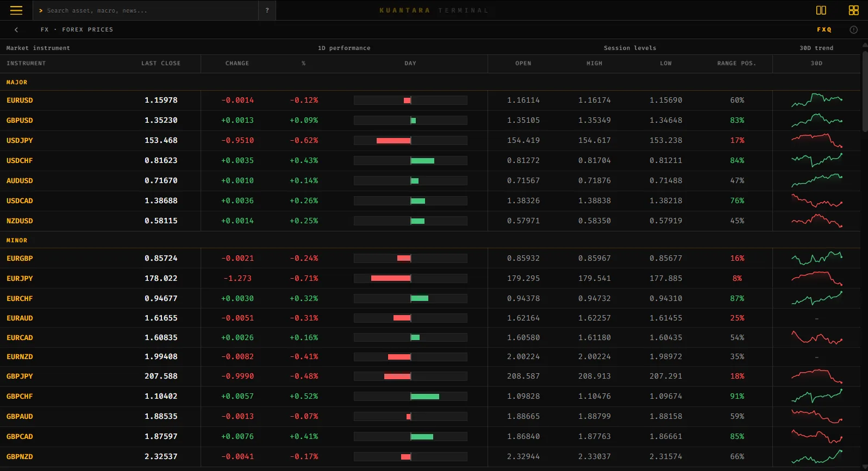This screenshot has width=868, height=471.
Task: Open the USDJPY instrument
Action: click(20, 141)
